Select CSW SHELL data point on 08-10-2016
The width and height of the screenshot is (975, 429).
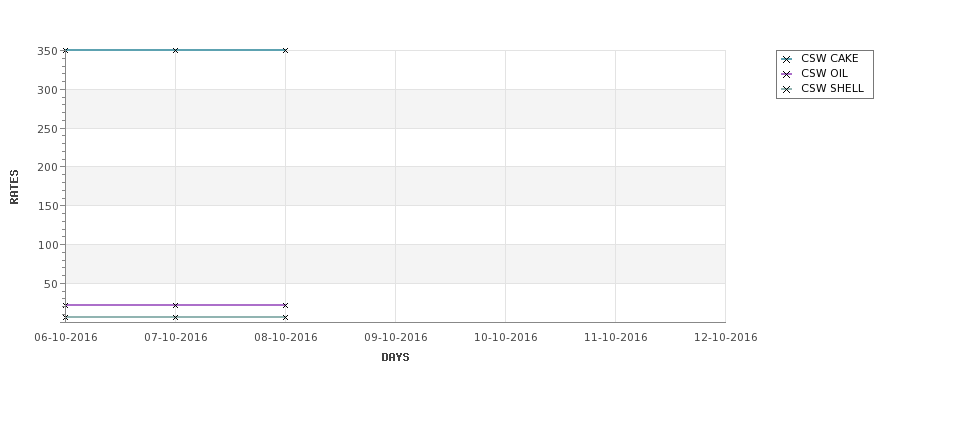285,318
